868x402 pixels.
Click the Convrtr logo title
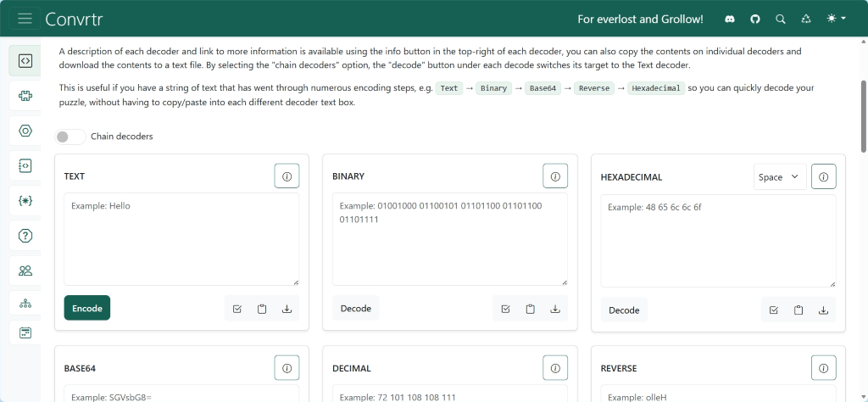point(75,19)
